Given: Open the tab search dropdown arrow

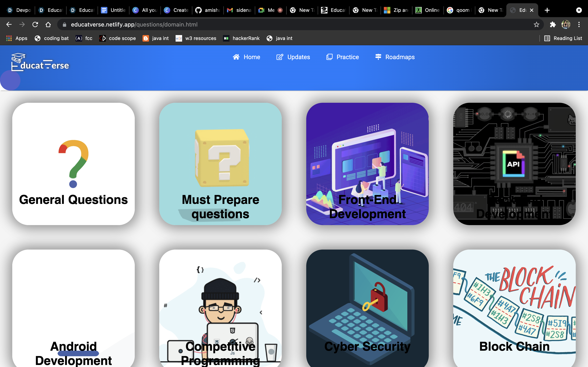Looking at the screenshot, I should 579,10.
